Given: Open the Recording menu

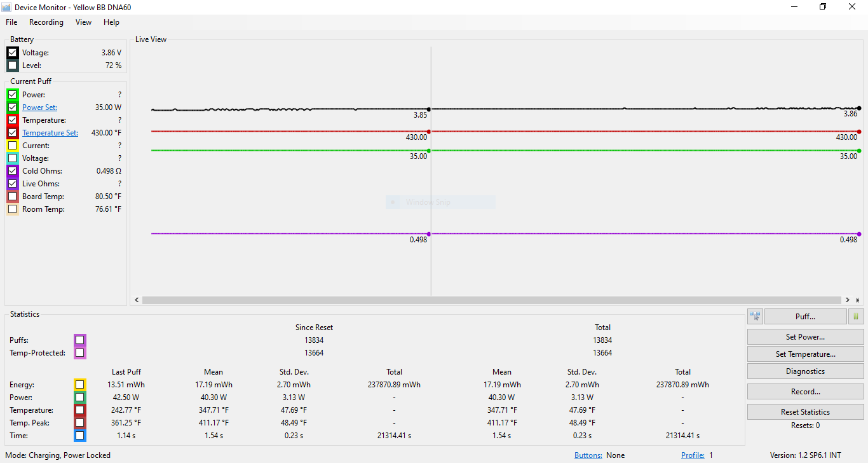Looking at the screenshot, I should (x=46, y=22).
